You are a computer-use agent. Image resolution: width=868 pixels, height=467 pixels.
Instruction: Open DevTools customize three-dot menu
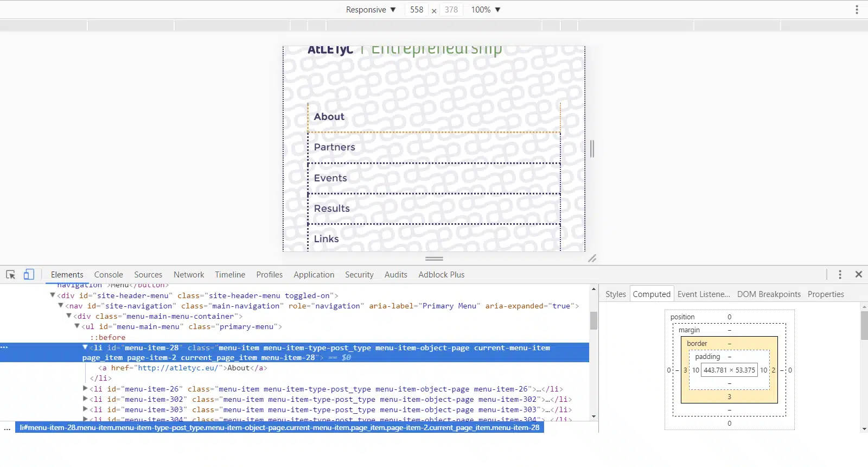pos(840,275)
